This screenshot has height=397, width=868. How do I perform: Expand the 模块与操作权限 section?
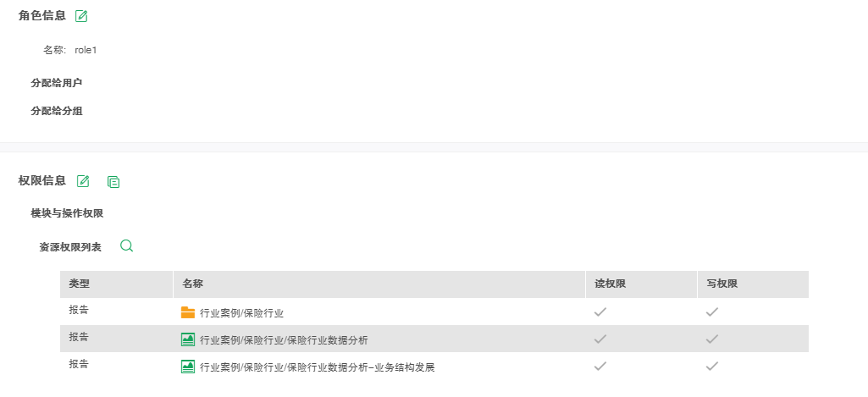[x=67, y=213]
